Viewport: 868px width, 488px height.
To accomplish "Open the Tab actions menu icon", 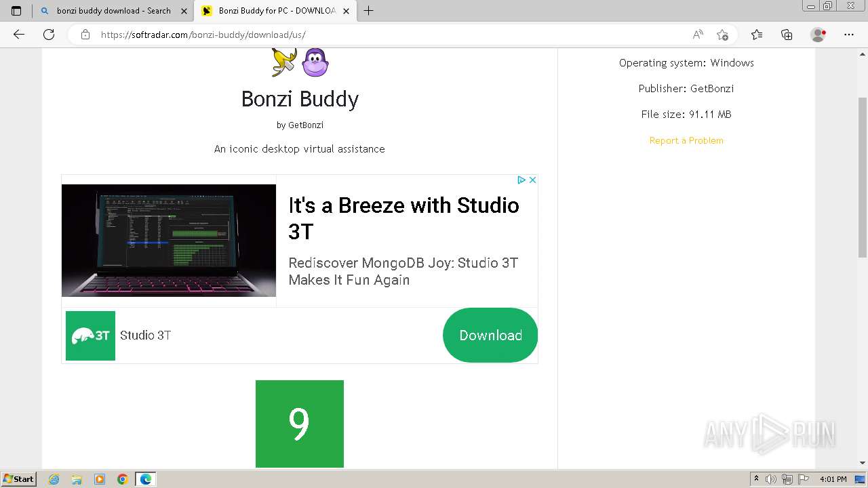I will point(16,11).
